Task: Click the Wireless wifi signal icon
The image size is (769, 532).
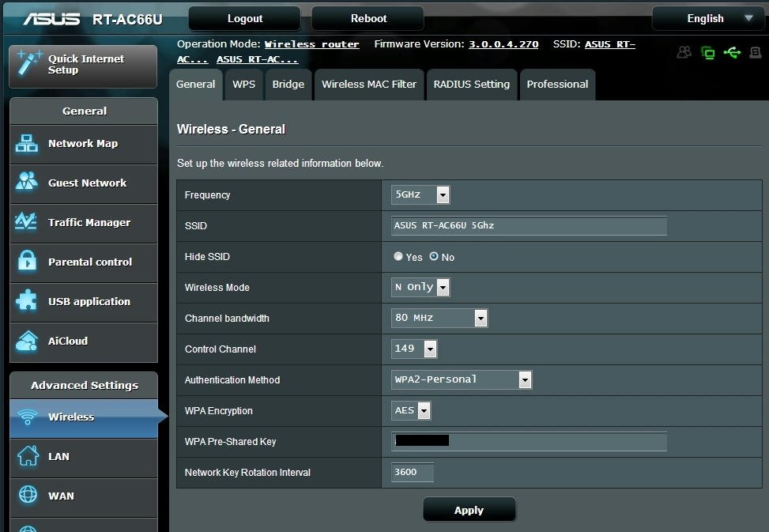Action: coord(28,417)
